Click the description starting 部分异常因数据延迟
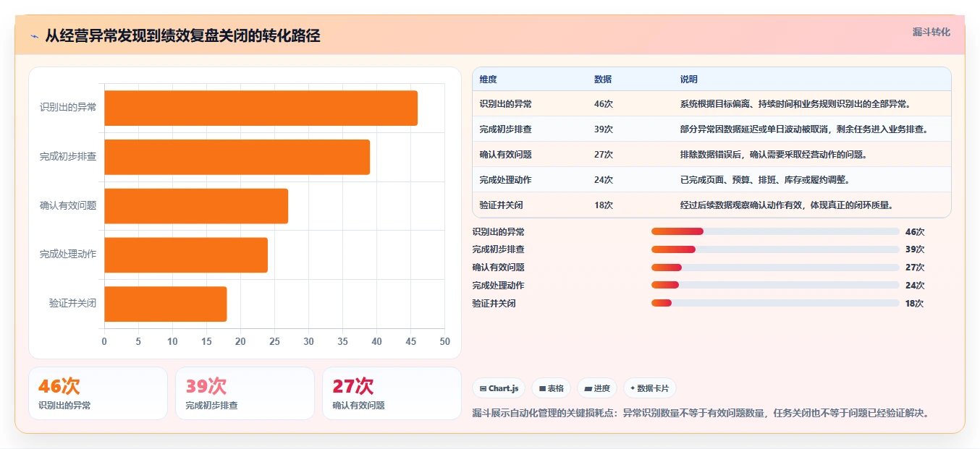 tap(804, 129)
